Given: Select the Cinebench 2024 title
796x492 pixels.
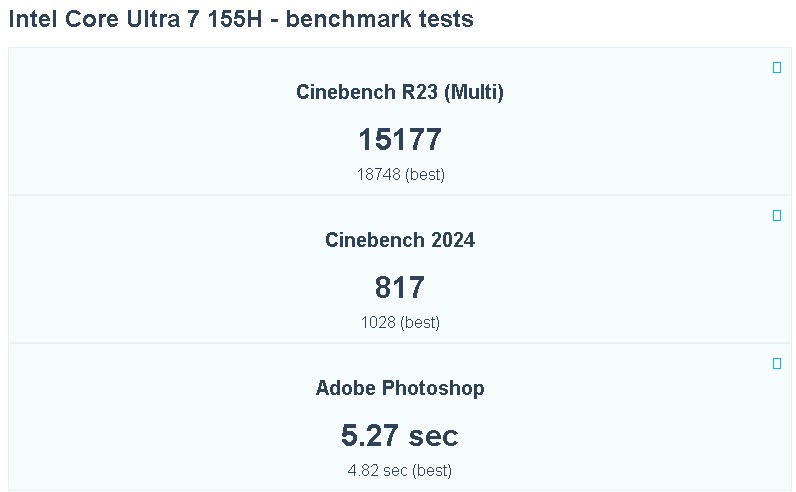Looking at the screenshot, I should point(400,241).
